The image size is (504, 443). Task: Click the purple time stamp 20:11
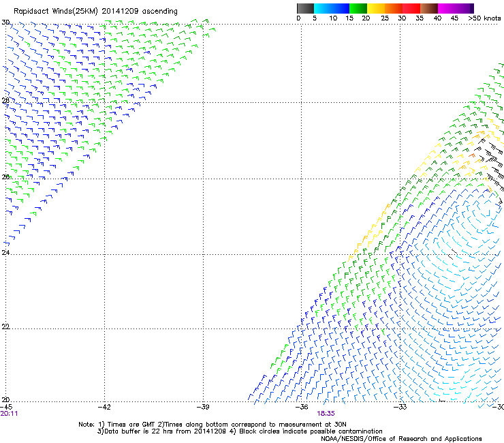pos(9,414)
